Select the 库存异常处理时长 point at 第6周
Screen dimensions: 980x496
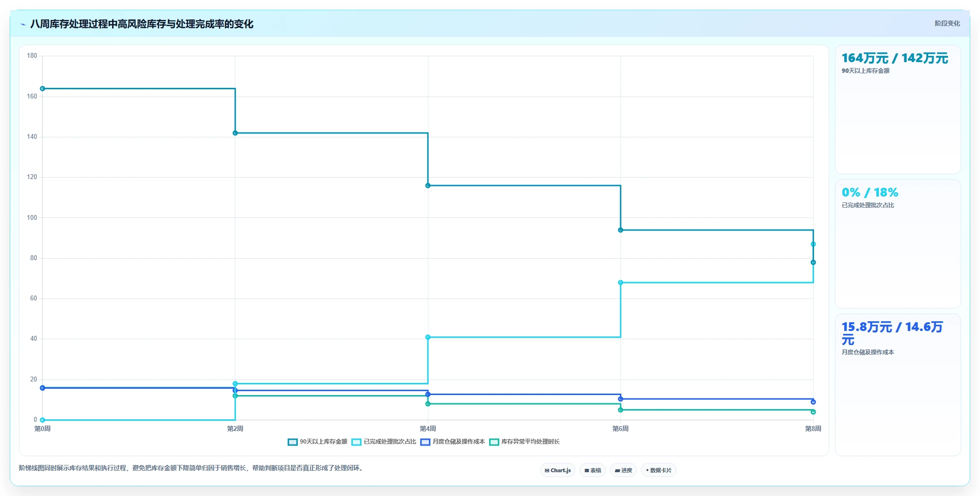pos(621,410)
